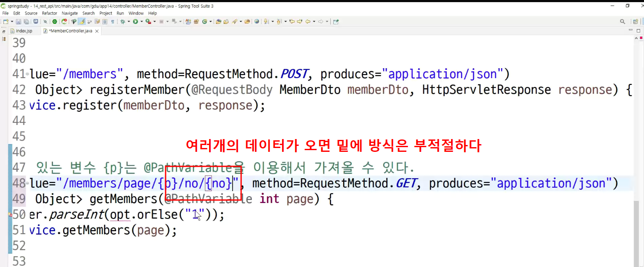
Task: Click line number 53 in gutter
Action: click(19, 261)
